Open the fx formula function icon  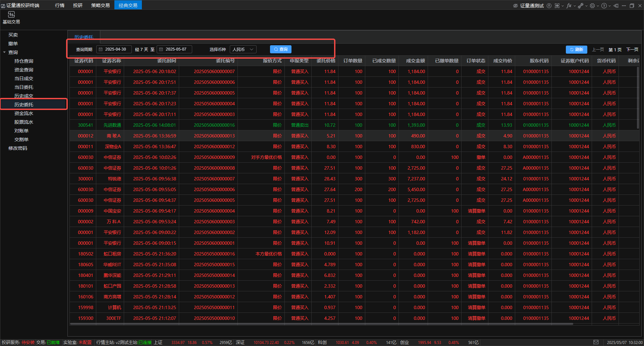pyautogui.click(x=569, y=6)
